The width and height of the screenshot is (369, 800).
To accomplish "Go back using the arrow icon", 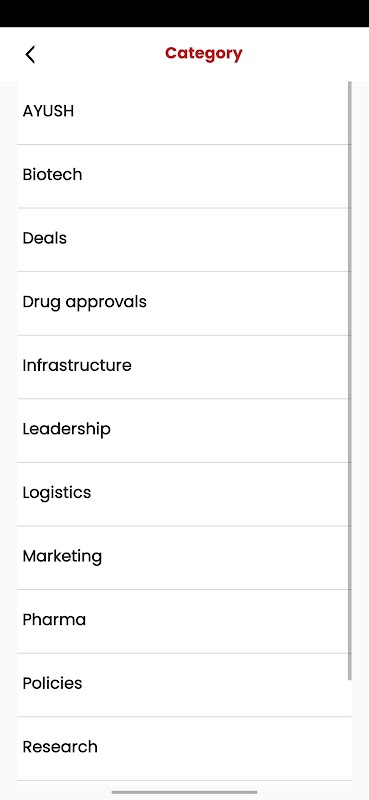I will [x=30, y=54].
